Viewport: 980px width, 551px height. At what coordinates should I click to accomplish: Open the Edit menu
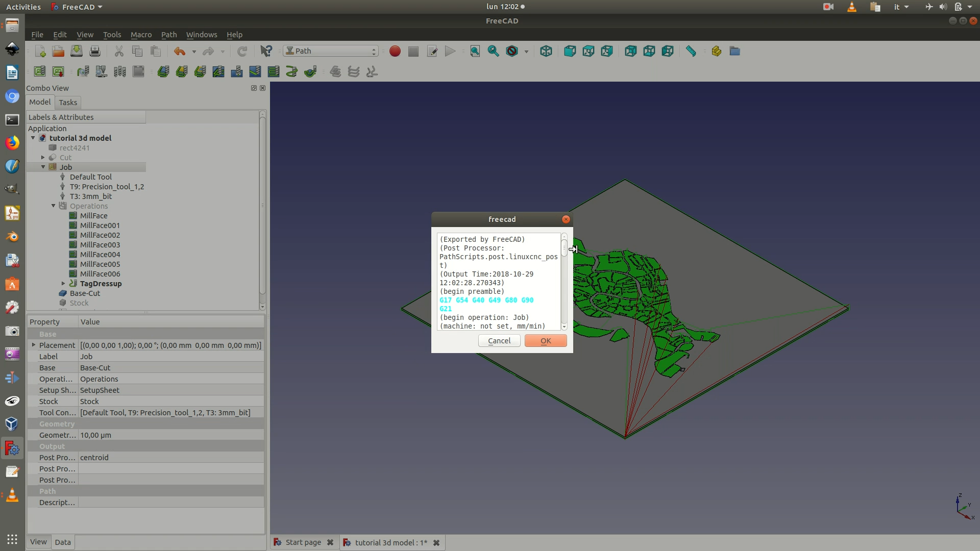tap(60, 35)
